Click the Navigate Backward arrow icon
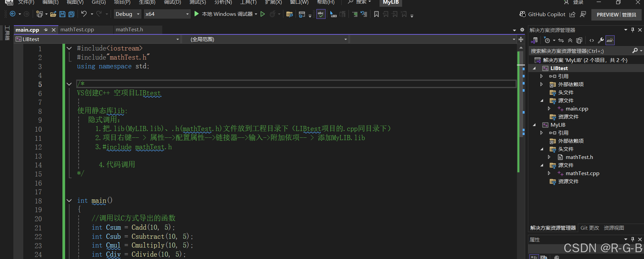This screenshot has width=644, height=259. click(12, 14)
